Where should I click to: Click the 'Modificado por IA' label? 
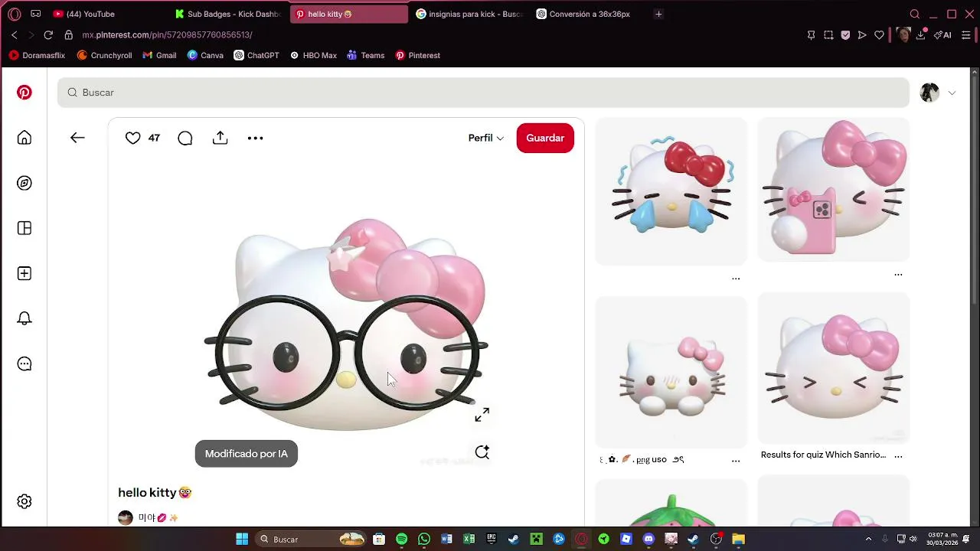(x=247, y=454)
